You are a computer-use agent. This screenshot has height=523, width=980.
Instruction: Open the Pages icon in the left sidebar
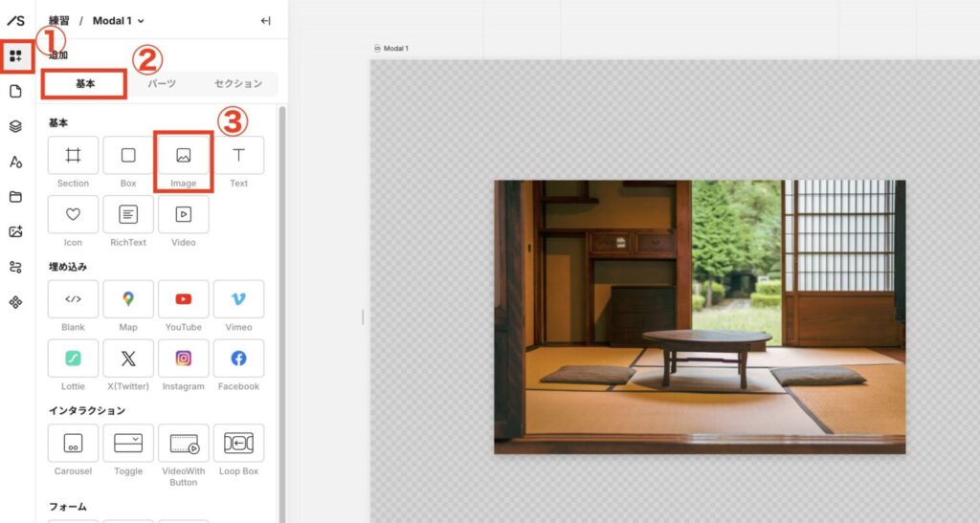tap(16, 92)
